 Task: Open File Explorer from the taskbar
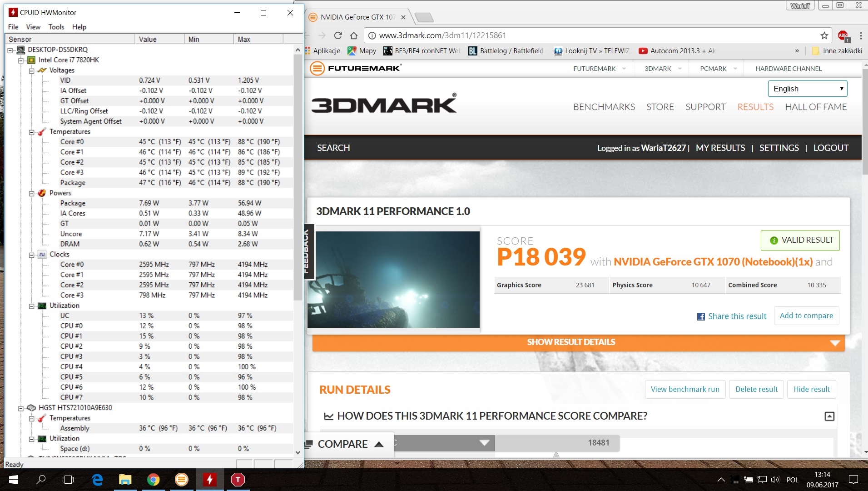[125, 480]
